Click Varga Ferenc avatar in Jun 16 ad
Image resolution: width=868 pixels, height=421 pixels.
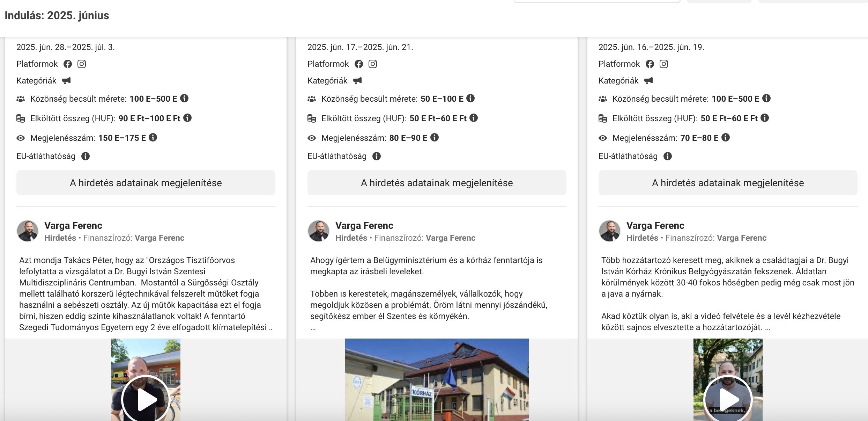pos(610,231)
